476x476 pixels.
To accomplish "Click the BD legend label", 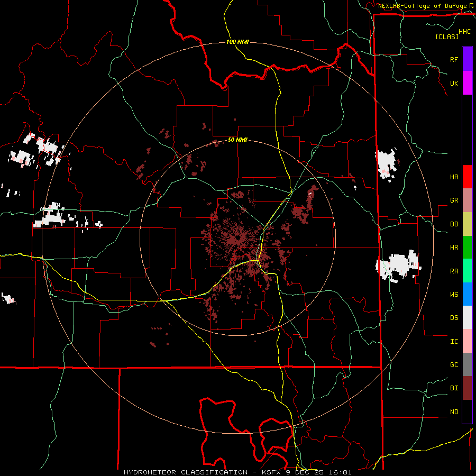I will [454, 224].
